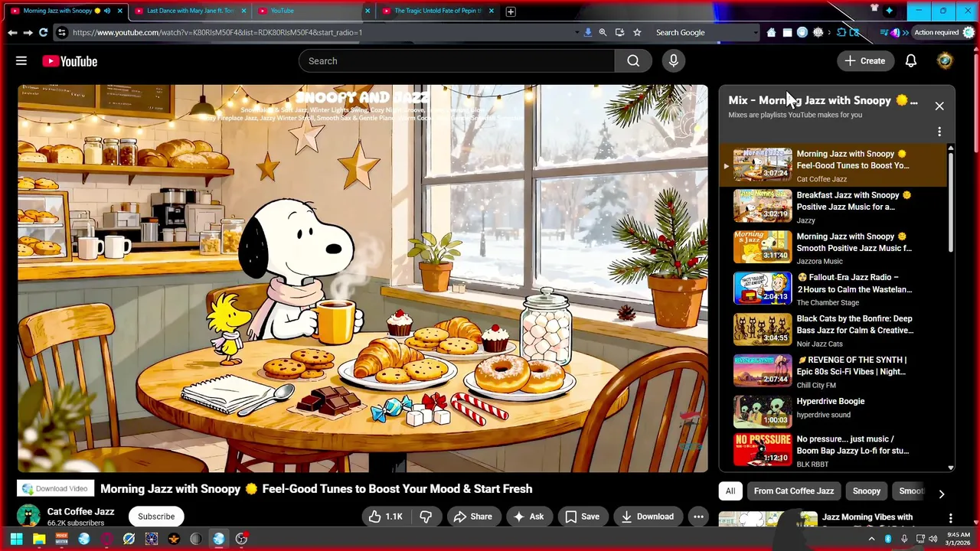Viewport: 980px width, 551px height.
Task: Bookmark page with the star icon
Action: click(637, 32)
